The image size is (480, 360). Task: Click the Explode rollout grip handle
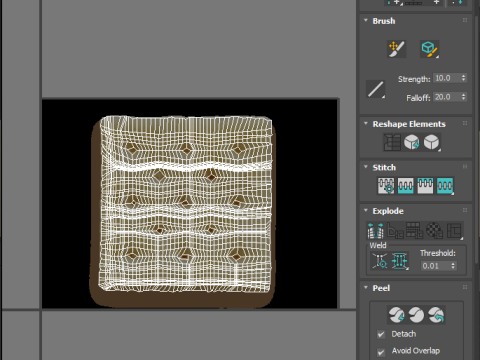tap(465, 210)
